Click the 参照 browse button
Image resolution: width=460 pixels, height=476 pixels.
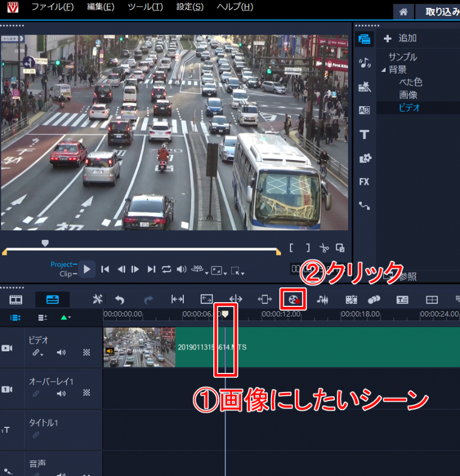coord(407,276)
